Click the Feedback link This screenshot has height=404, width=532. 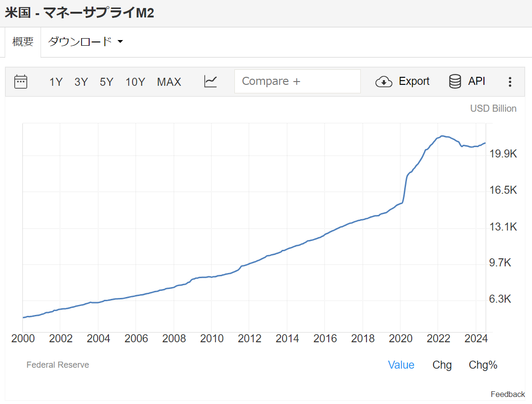point(507,394)
